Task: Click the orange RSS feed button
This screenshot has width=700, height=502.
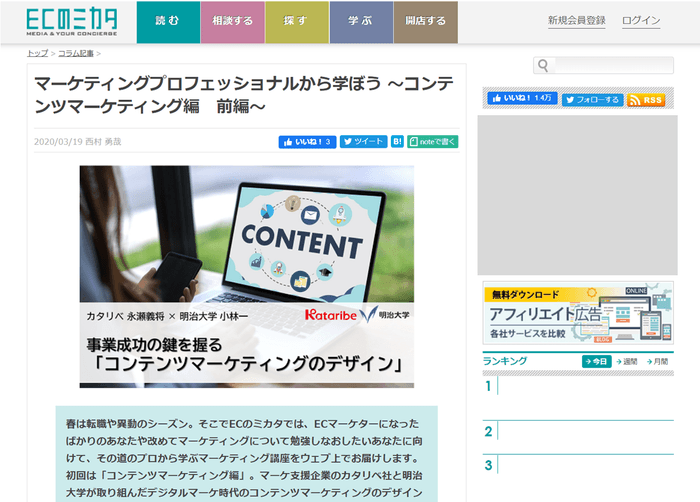Action: (x=647, y=100)
